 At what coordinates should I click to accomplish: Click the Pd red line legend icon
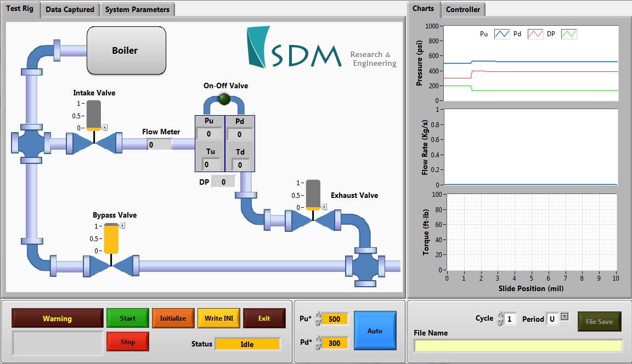coord(535,34)
